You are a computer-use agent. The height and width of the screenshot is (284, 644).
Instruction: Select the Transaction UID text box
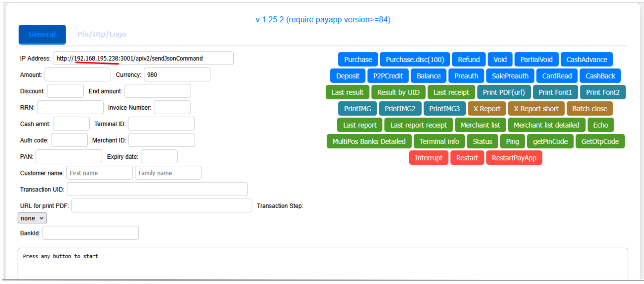[157, 189]
